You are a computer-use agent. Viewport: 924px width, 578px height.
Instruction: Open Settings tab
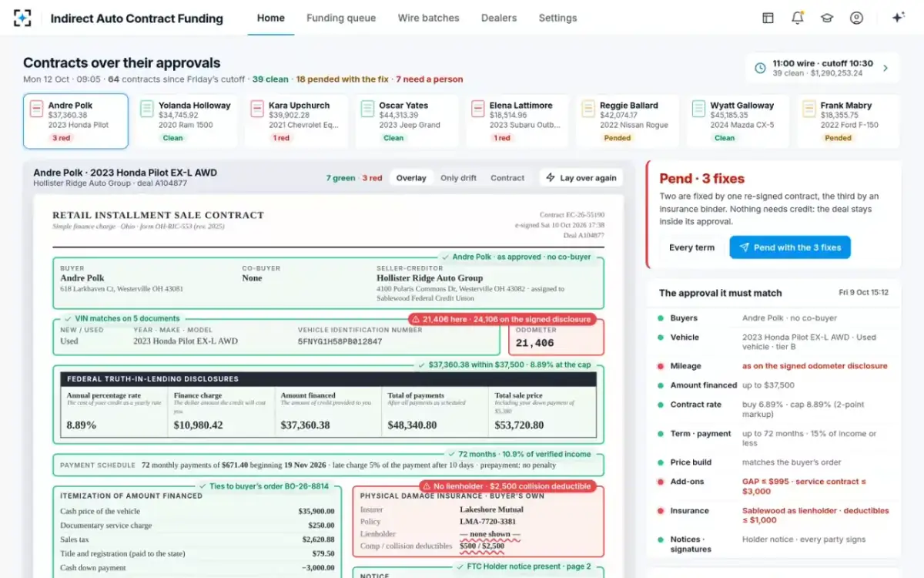tap(557, 18)
